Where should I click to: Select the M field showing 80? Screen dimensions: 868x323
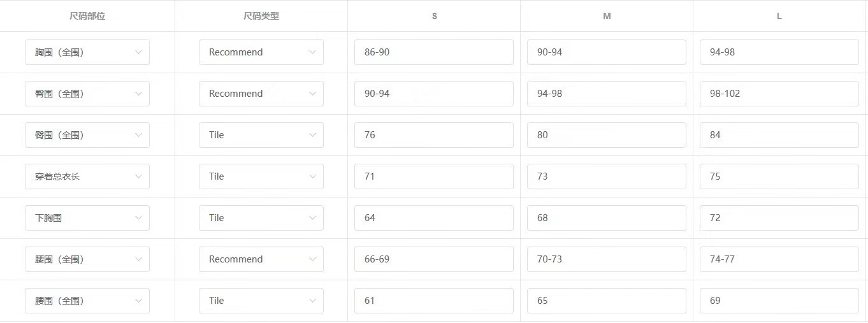pyautogui.click(x=606, y=135)
